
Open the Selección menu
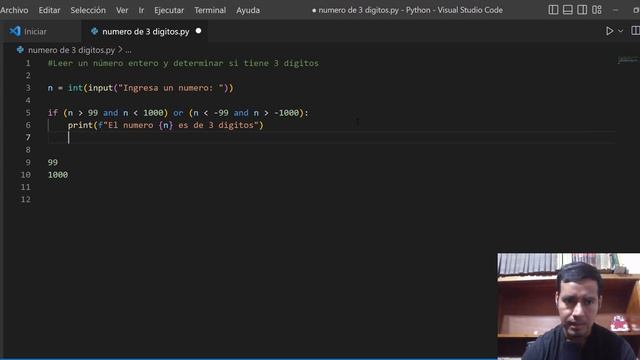pyautogui.click(x=88, y=10)
